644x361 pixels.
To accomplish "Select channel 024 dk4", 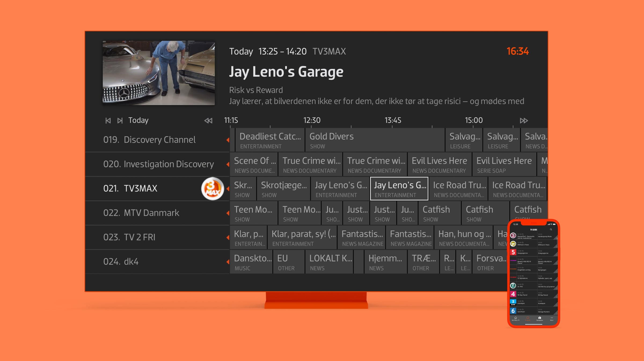I will pyautogui.click(x=157, y=262).
